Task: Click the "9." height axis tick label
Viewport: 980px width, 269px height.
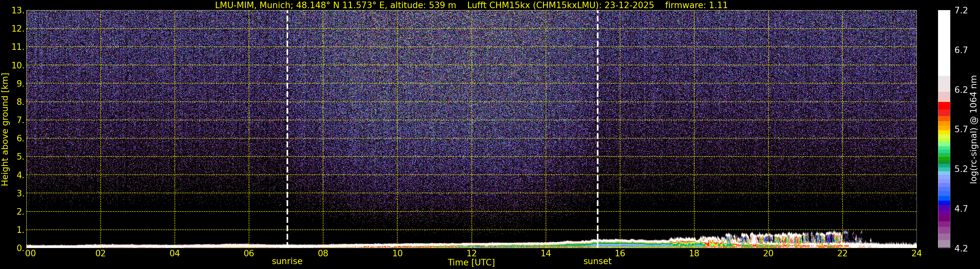Action: pyautogui.click(x=20, y=83)
